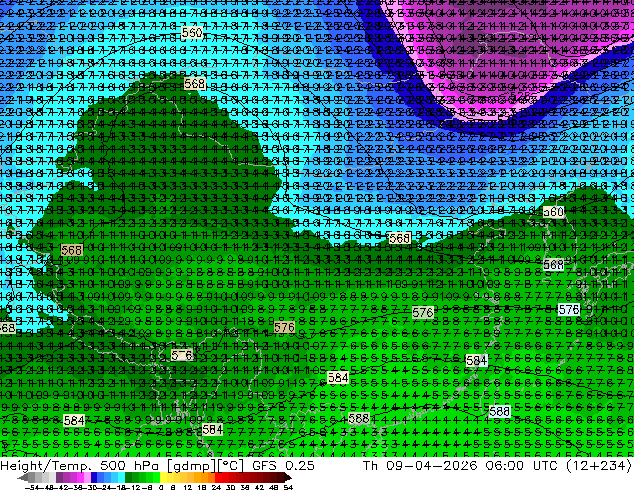Click the gray left arrow end of the color legend

[x=23, y=478]
